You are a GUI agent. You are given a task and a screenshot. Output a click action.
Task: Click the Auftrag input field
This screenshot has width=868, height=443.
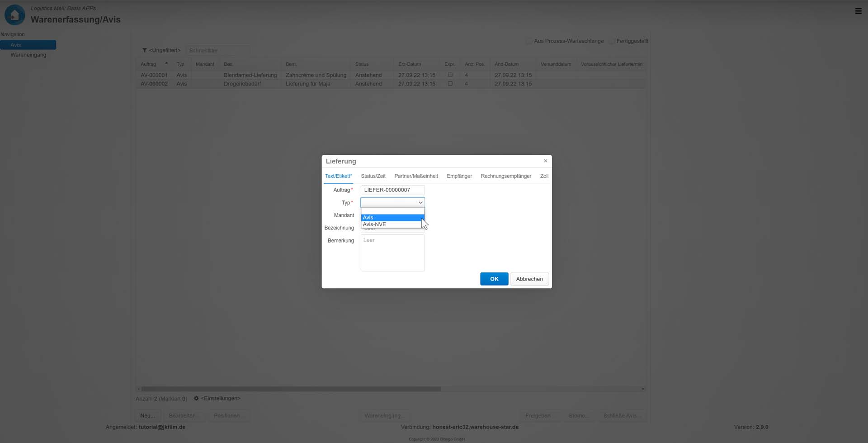pos(392,190)
